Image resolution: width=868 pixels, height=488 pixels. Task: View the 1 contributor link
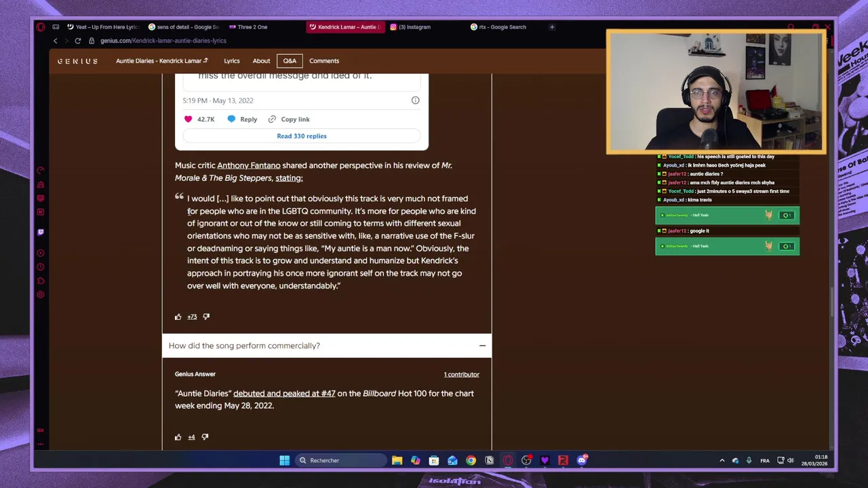(461, 374)
